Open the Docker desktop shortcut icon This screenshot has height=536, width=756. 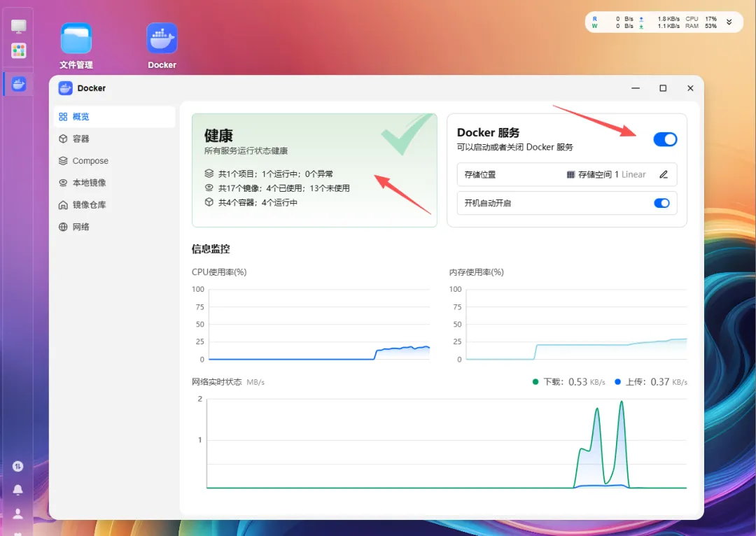tap(162, 38)
